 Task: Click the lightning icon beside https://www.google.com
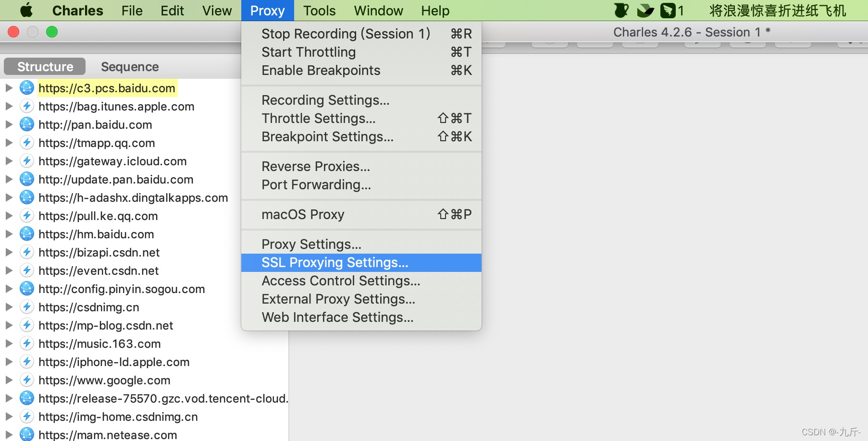click(27, 380)
